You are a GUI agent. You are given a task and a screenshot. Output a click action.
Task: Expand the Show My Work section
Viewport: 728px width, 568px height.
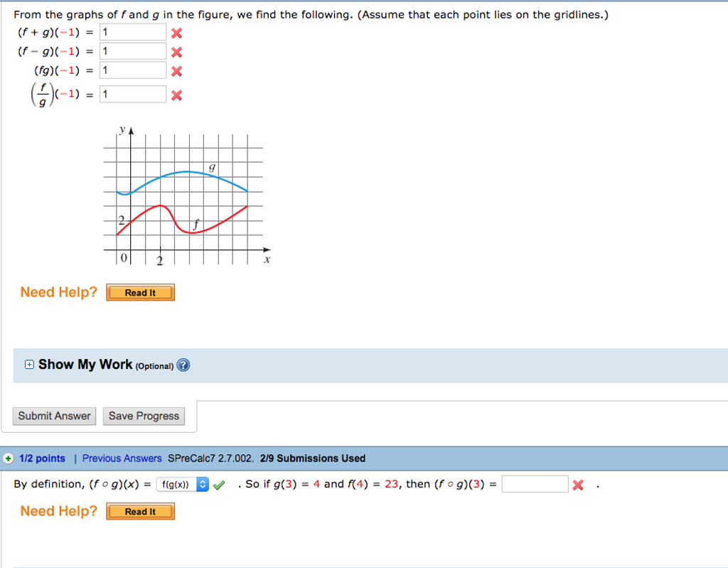coord(28,364)
